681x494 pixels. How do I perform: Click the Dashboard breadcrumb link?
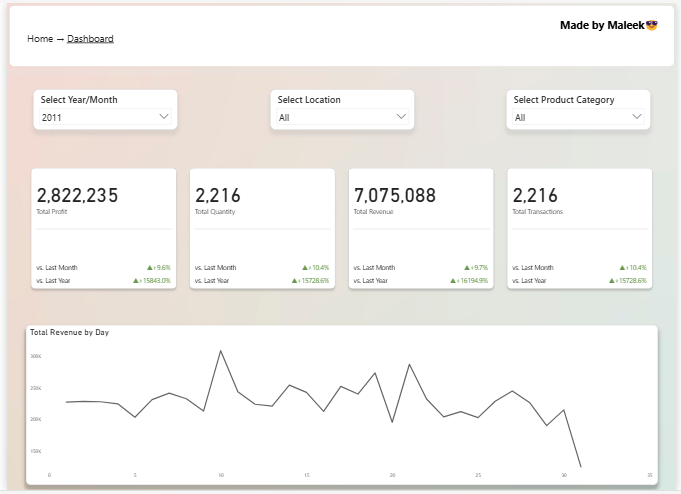pos(90,39)
